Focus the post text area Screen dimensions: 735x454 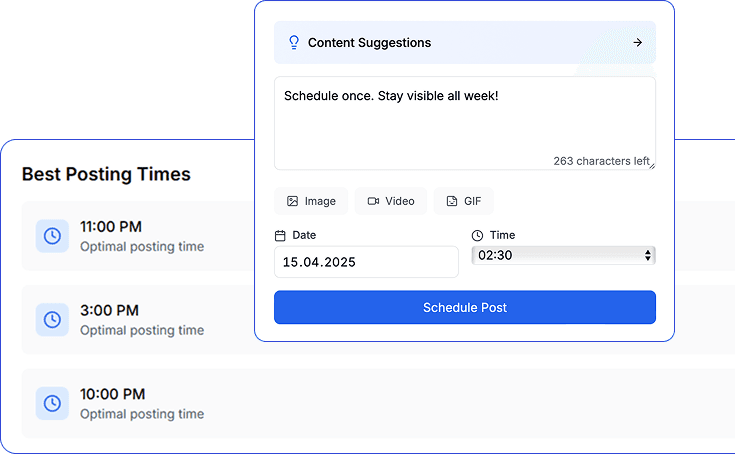point(465,122)
